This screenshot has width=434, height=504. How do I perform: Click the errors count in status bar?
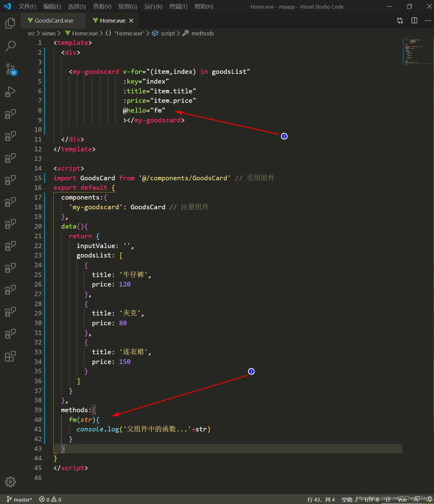pyautogui.click(x=44, y=499)
